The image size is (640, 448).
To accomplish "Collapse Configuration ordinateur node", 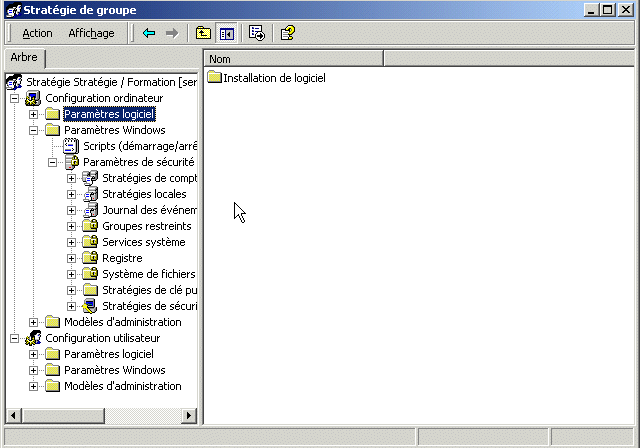I will 14,98.
